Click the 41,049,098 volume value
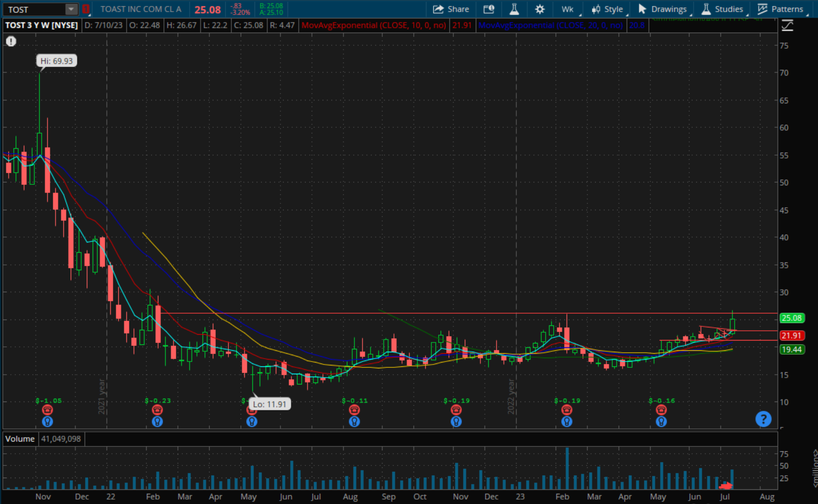818x504 pixels. (61, 439)
